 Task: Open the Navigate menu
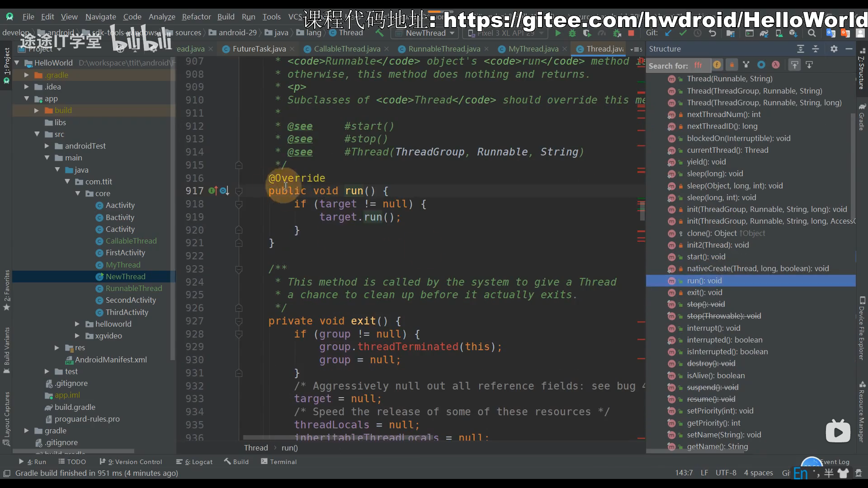100,17
